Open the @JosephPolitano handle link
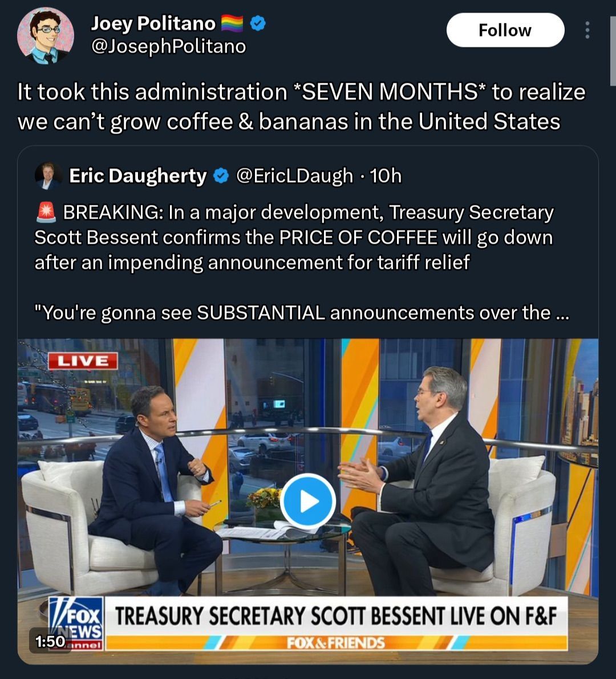This screenshot has height=679, width=616. coord(168,46)
